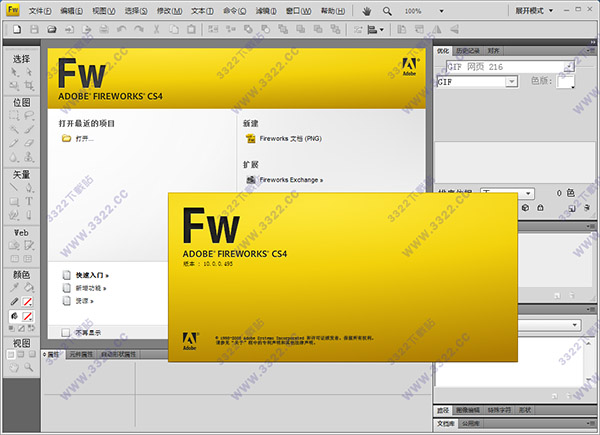Set color to none button
Image resolution: width=600 pixels, height=435 pixels.
click(x=21, y=328)
